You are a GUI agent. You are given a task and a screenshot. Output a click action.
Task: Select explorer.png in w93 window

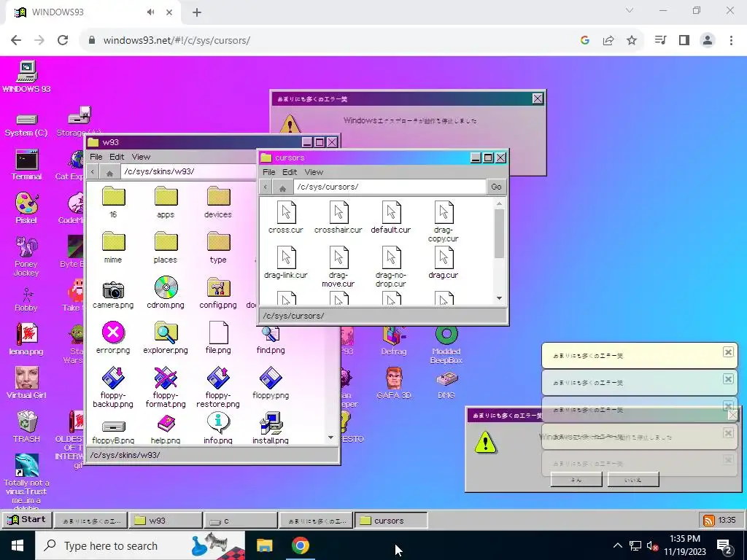tap(166, 338)
